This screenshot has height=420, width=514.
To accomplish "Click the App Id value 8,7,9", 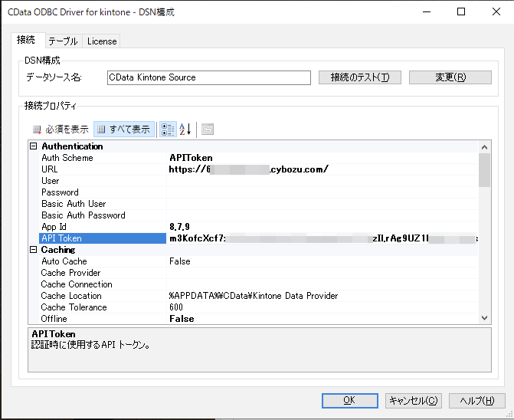I will 179,227.
